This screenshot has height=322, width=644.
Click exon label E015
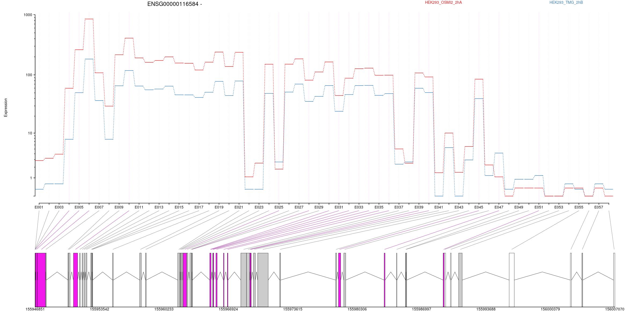pos(179,207)
